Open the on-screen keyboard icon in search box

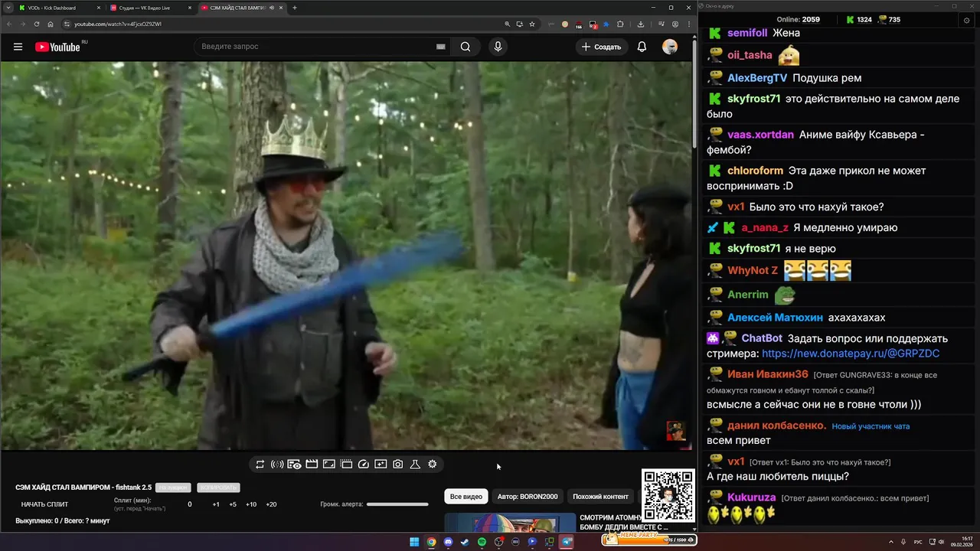[440, 47]
